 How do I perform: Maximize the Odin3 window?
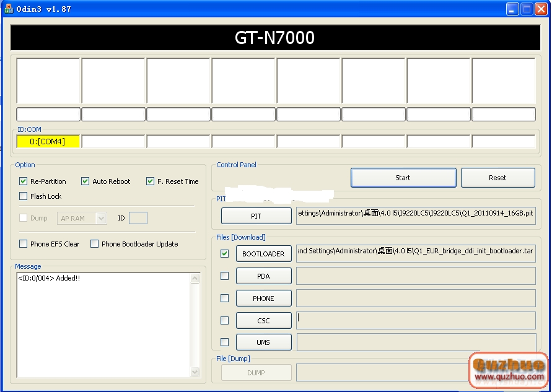[527, 9]
